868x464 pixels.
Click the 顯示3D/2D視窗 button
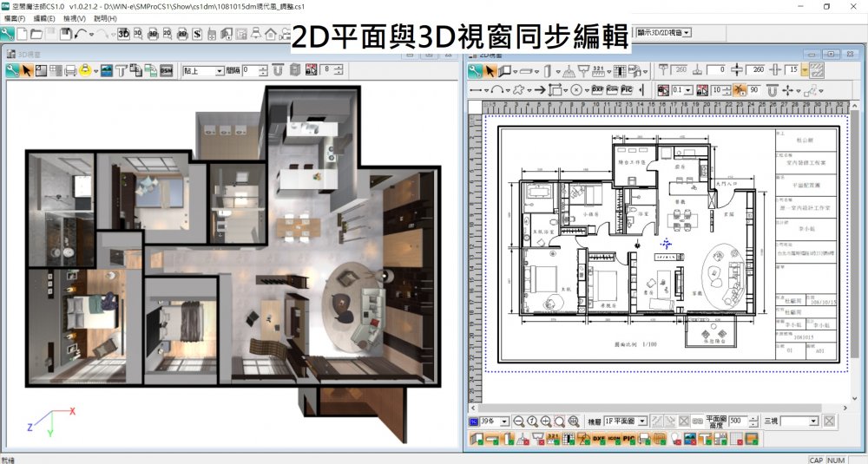[663, 33]
